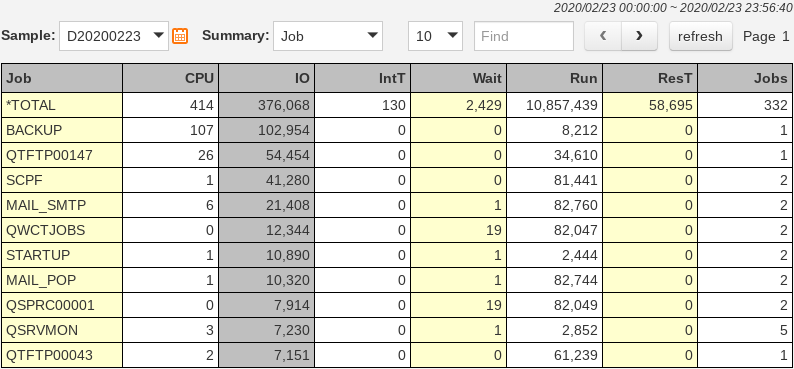Click the STARTUP Run value 2,444
794x369 pixels.
[580, 255]
